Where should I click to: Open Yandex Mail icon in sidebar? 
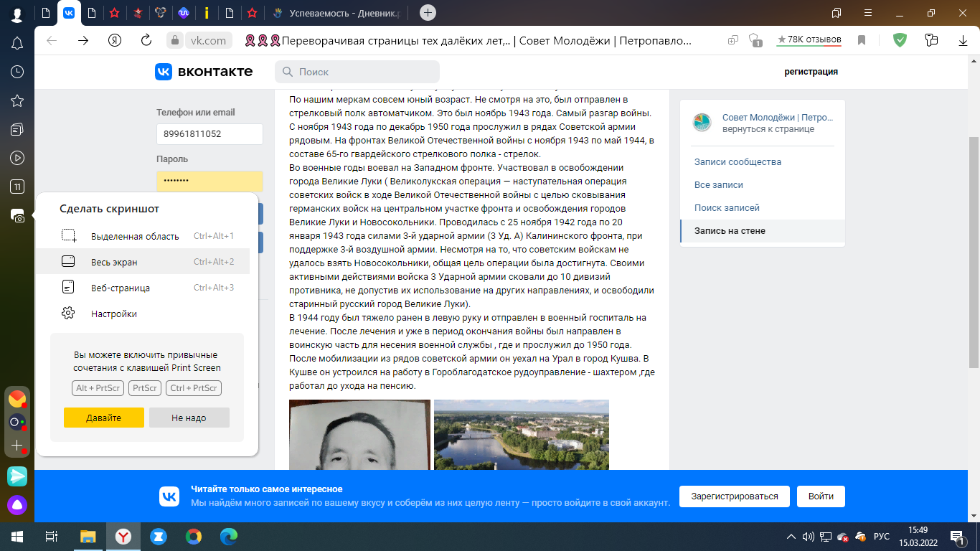[17, 399]
